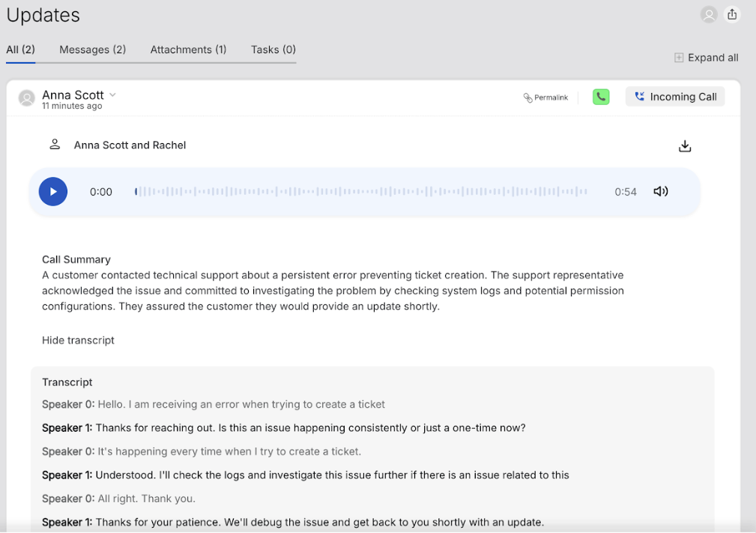Open the Tasks (0) tab

point(273,49)
